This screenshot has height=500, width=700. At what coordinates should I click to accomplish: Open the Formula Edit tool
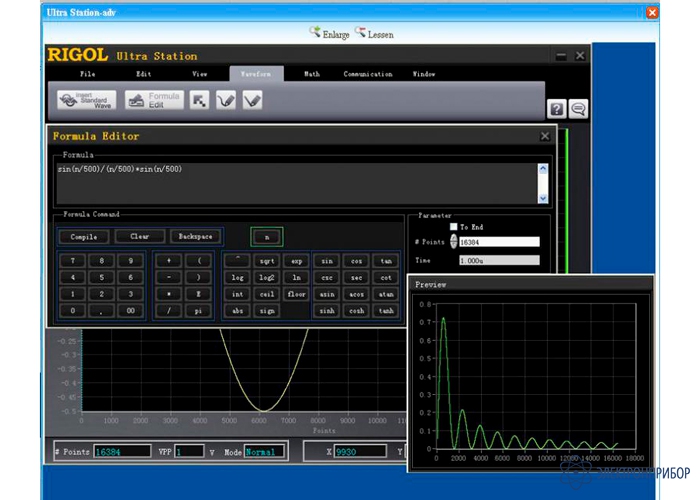(154, 100)
